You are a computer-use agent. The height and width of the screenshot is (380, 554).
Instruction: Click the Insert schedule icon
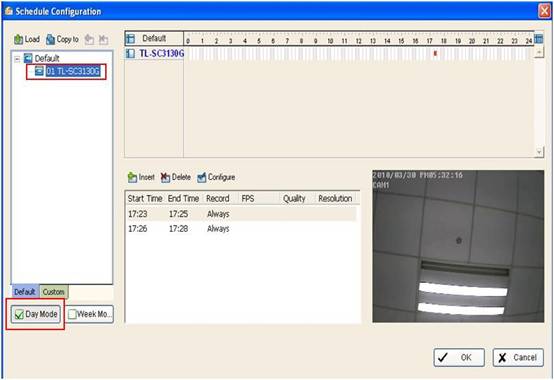pyautogui.click(x=132, y=177)
